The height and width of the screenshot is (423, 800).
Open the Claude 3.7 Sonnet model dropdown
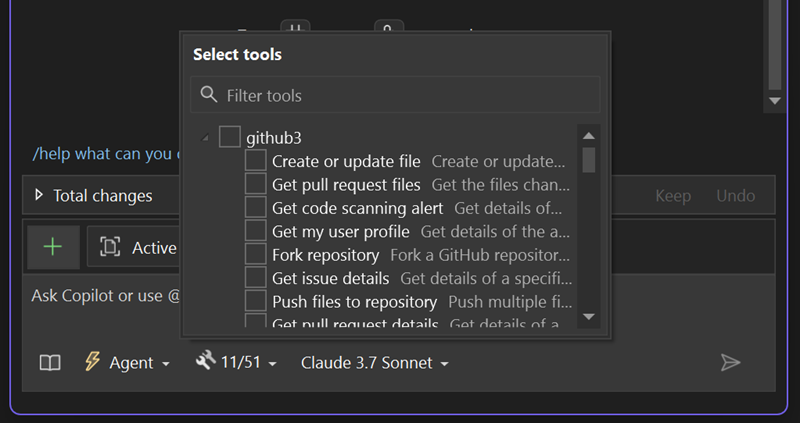(374, 362)
